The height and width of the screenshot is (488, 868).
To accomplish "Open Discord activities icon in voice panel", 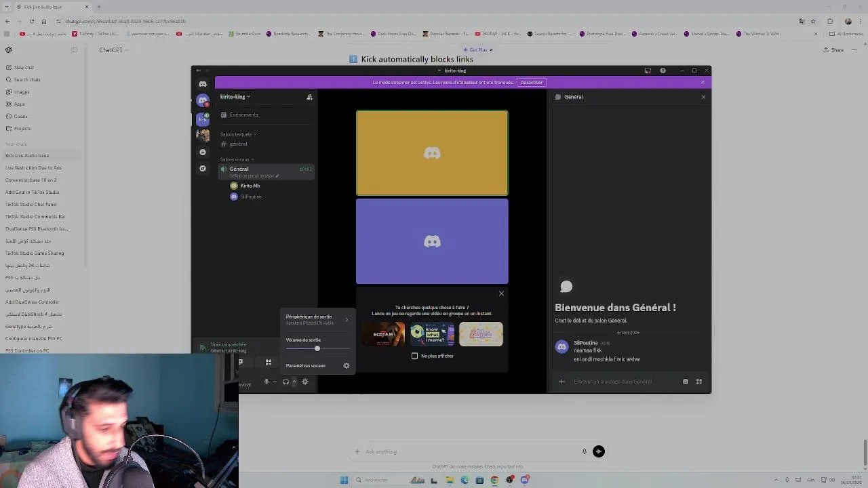I will click(x=269, y=363).
